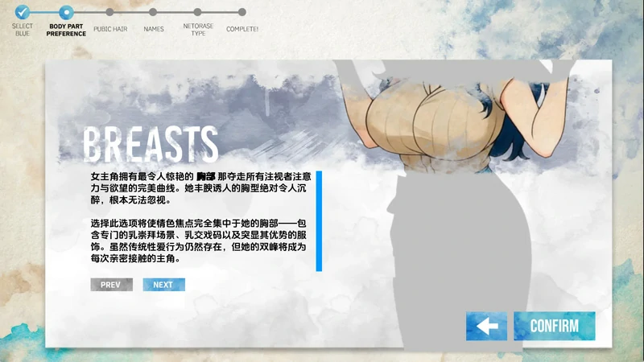The height and width of the screenshot is (362, 644).
Task: Click the NETORASE TYPE step label
Action: [x=198, y=30]
